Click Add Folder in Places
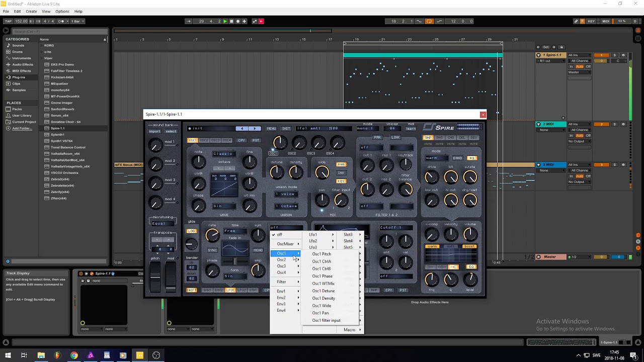Viewport: 644px width, 362px height. [x=21, y=128]
